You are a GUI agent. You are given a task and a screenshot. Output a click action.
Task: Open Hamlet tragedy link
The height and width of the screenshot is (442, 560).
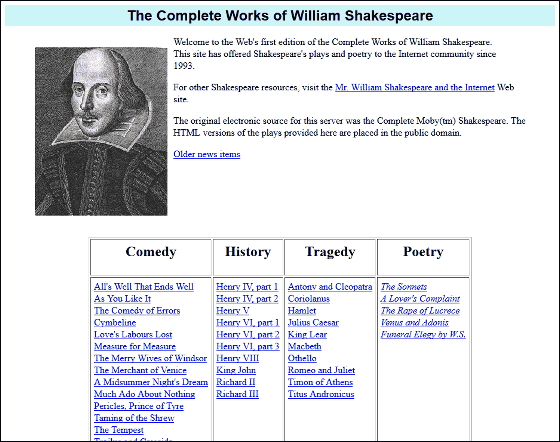tap(302, 311)
